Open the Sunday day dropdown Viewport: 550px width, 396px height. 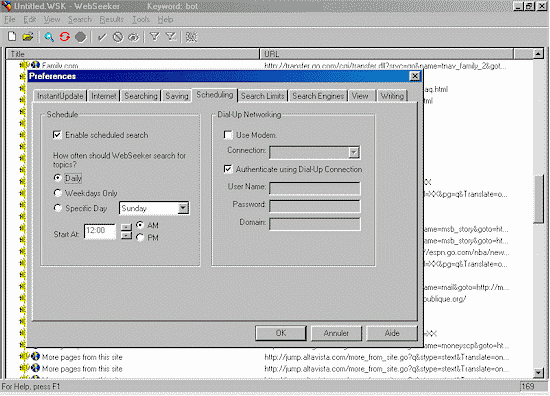(183, 208)
